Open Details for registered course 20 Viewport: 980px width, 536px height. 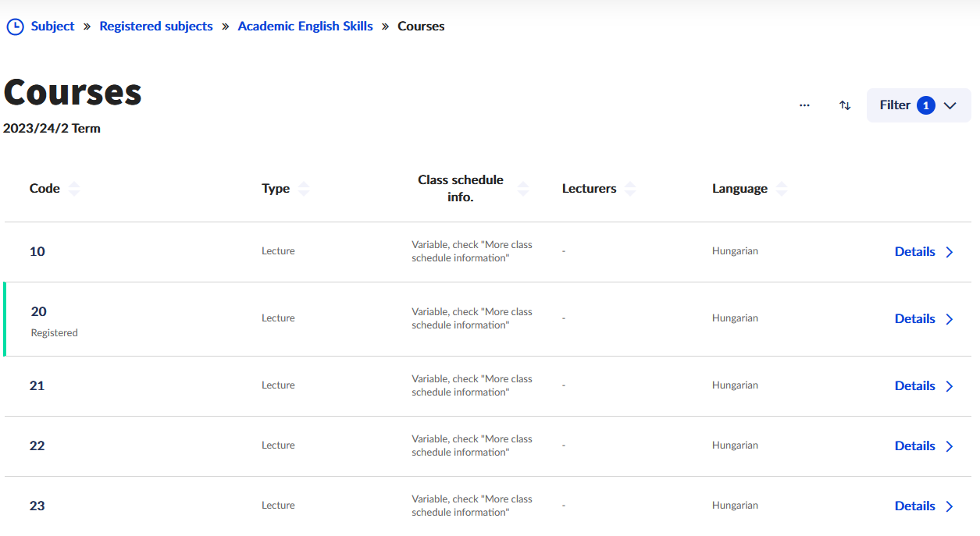pyautogui.click(x=914, y=318)
